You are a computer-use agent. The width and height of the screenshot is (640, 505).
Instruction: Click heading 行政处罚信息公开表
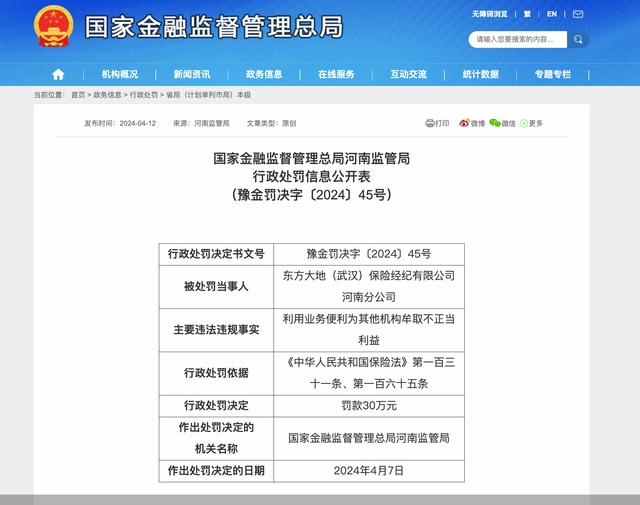(x=311, y=176)
